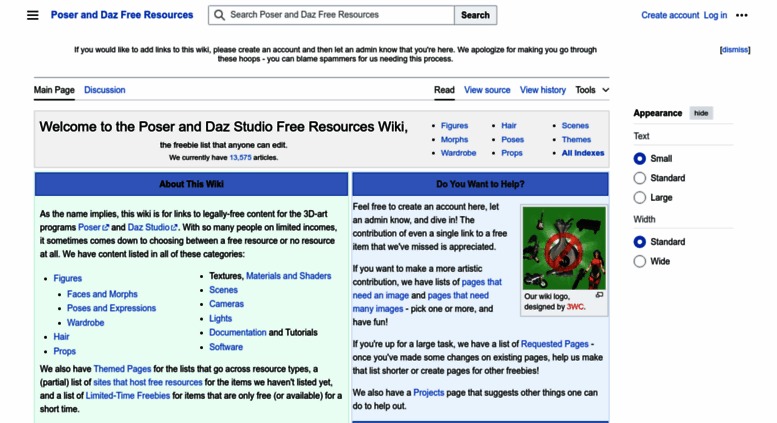Open Poses in the header index
Screen dimensions: 777x423
512,140
